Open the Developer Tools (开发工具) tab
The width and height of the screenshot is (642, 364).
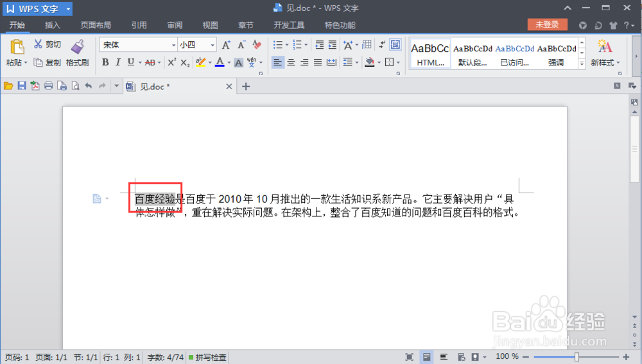289,25
